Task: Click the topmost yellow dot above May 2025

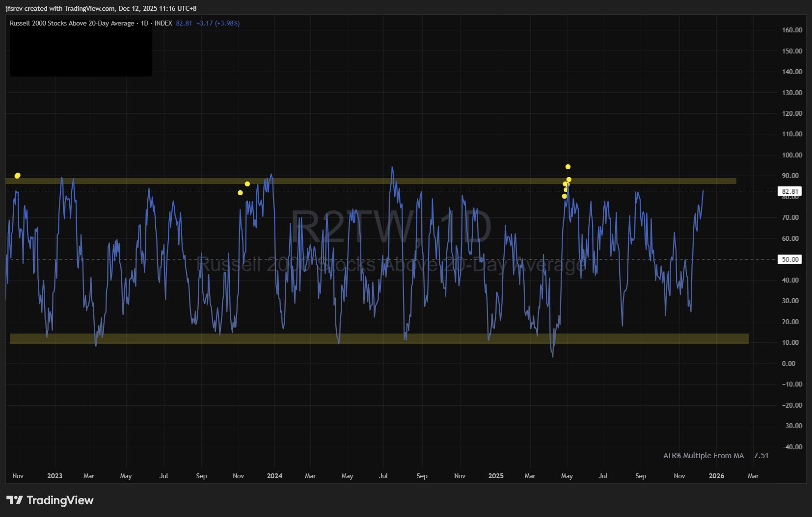Action: coord(568,167)
